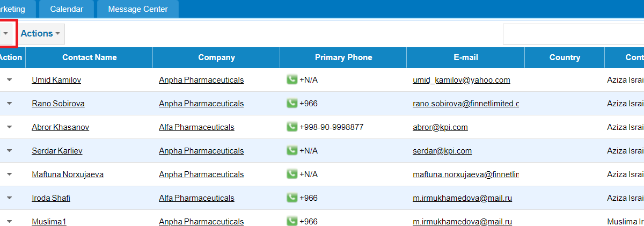Sort by Contact Name column header
The image size is (644, 226).
(89, 57)
